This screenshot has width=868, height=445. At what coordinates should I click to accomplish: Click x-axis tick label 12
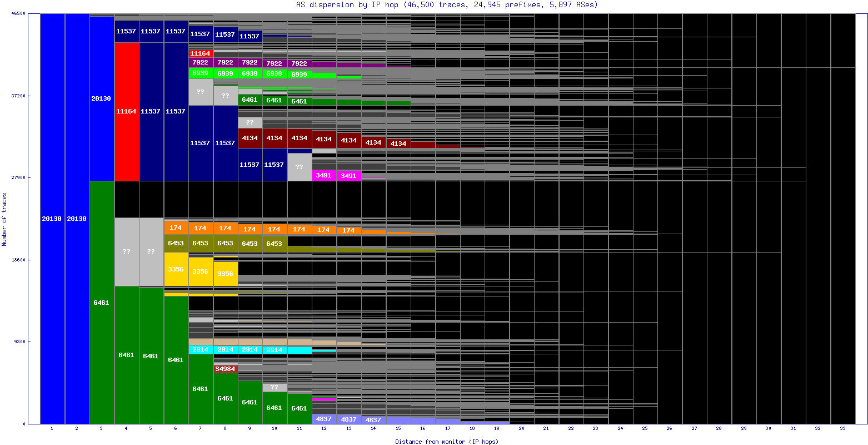323,429
